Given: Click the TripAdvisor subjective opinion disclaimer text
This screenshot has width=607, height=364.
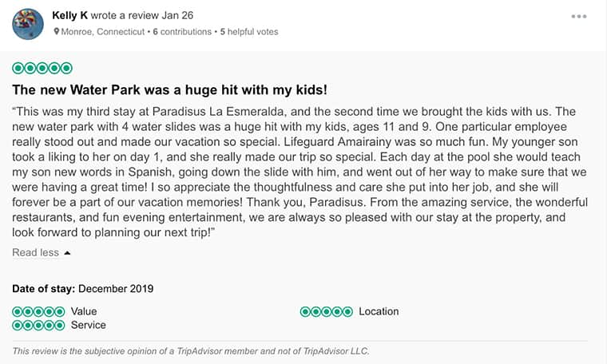Looking at the screenshot, I should coord(191,350).
